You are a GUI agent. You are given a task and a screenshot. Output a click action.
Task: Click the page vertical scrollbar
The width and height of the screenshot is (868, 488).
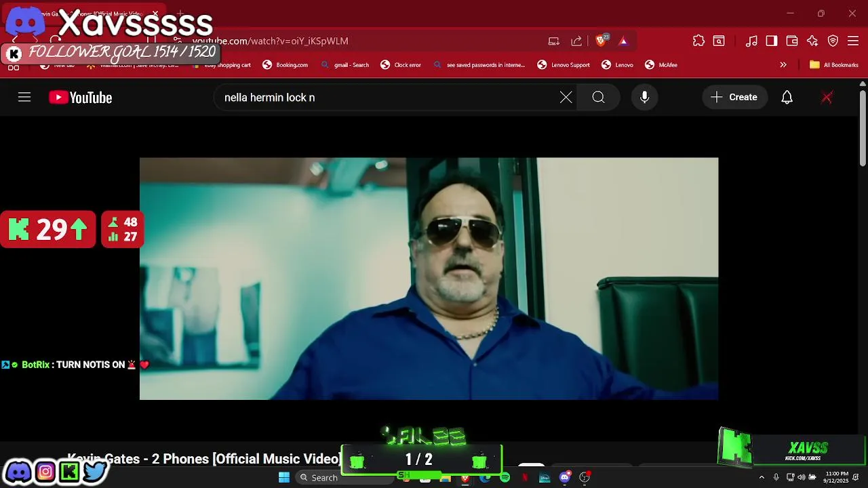(863, 129)
